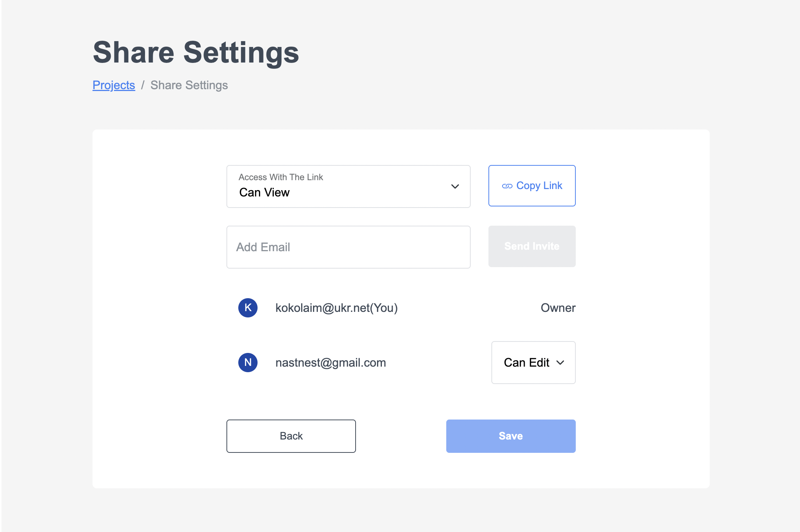Click the Owner role label
Image resolution: width=800 pixels, height=532 pixels.
558,308
